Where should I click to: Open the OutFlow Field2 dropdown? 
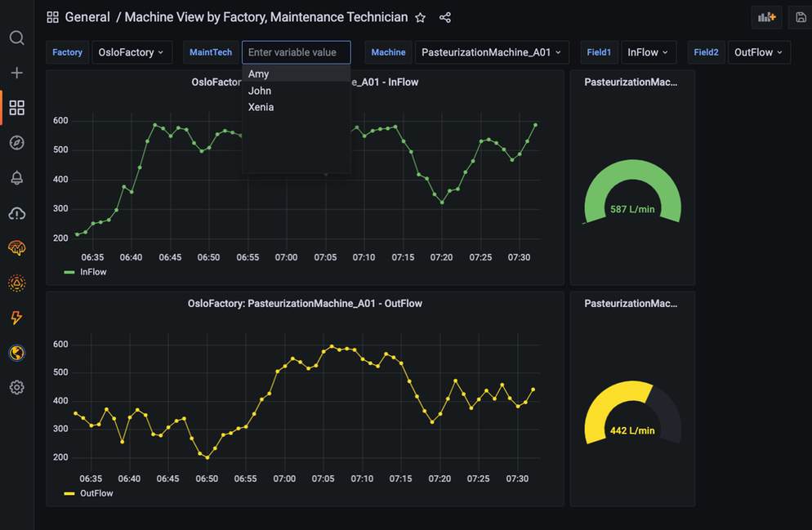pos(759,52)
